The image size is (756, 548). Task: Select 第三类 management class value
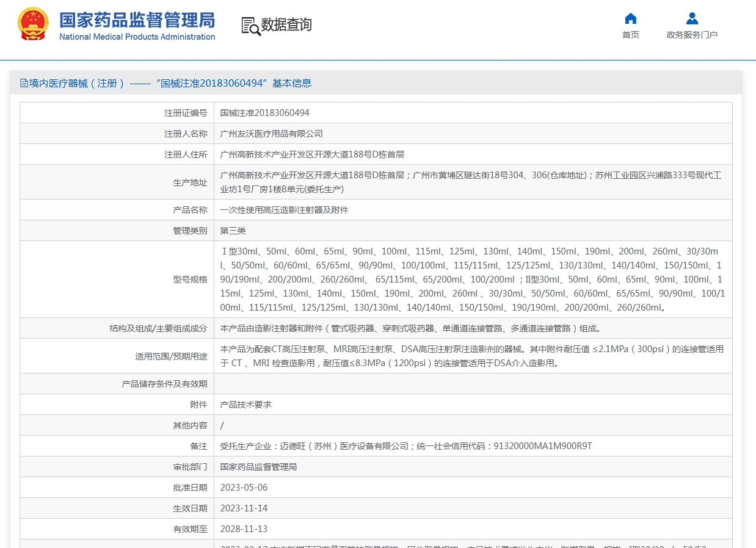(233, 231)
